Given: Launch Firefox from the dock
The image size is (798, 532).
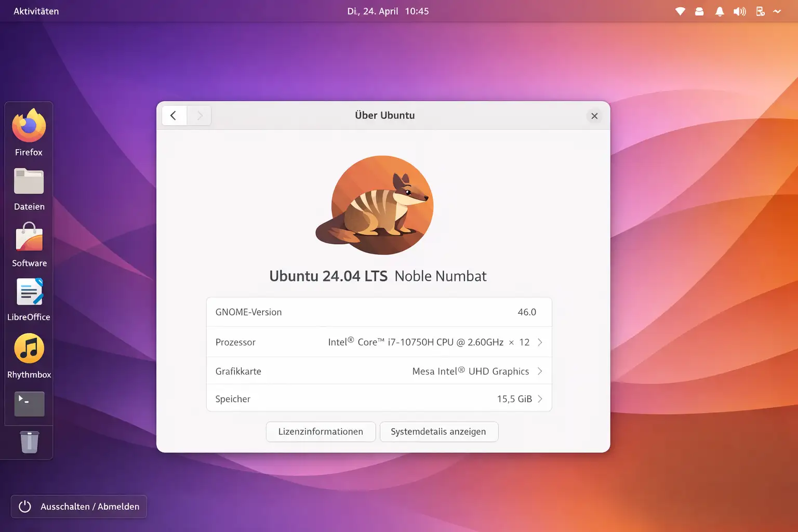Looking at the screenshot, I should click(29, 126).
